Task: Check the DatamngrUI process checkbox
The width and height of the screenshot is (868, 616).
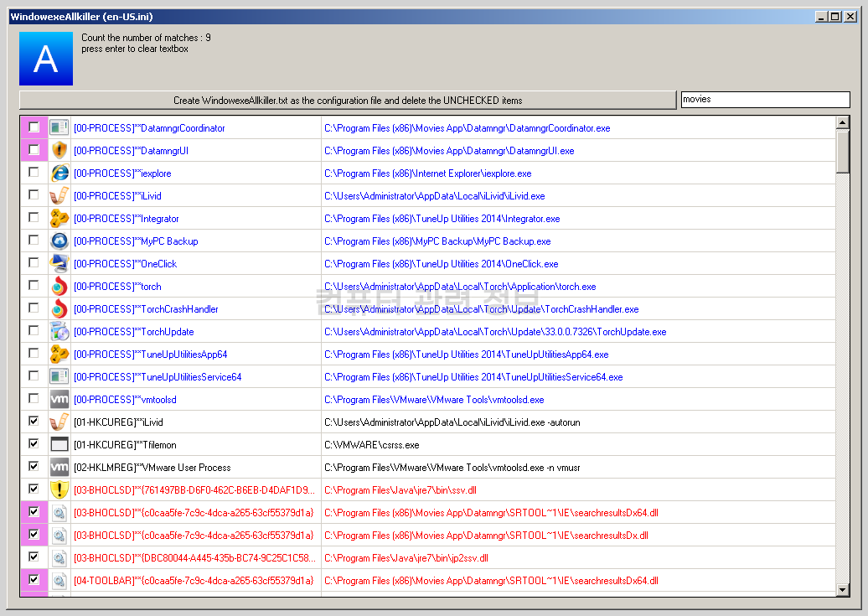Action: pos(34,149)
